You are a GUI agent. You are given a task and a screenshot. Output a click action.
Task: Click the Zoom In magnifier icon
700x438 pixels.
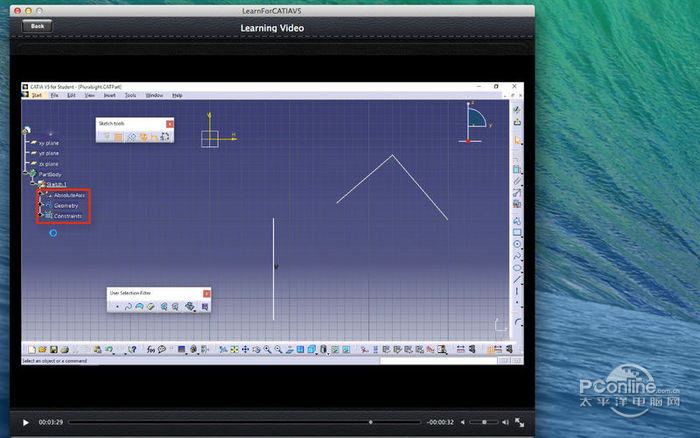click(267, 349)
